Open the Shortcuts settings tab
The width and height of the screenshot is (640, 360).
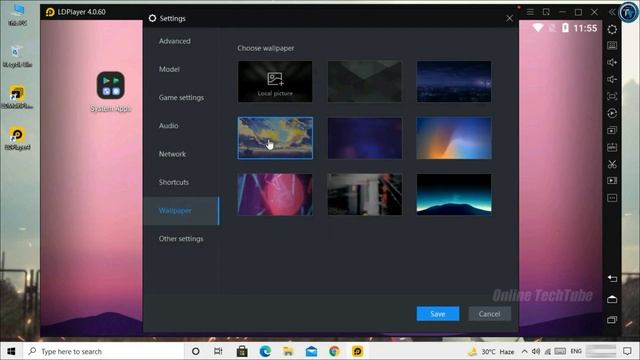coord(174,182)
